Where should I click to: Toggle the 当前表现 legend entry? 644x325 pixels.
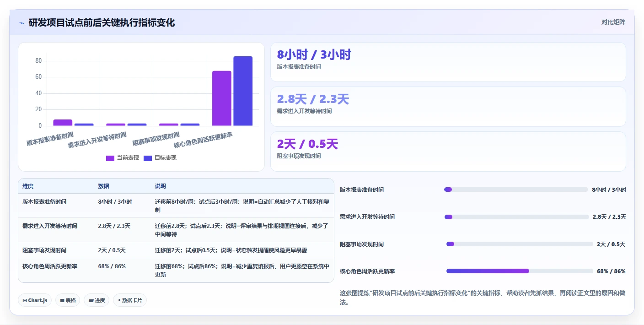tap(123, 158)
